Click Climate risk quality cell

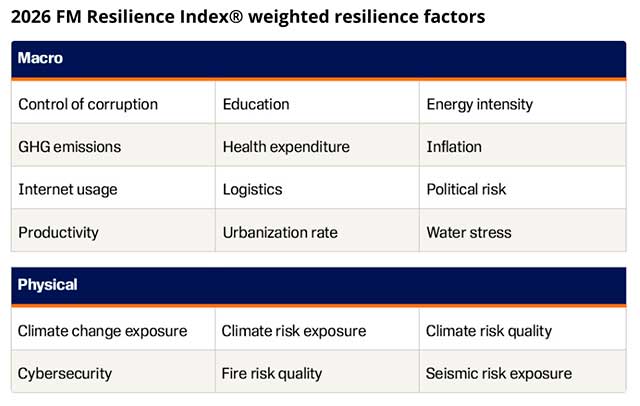(488, 331)
